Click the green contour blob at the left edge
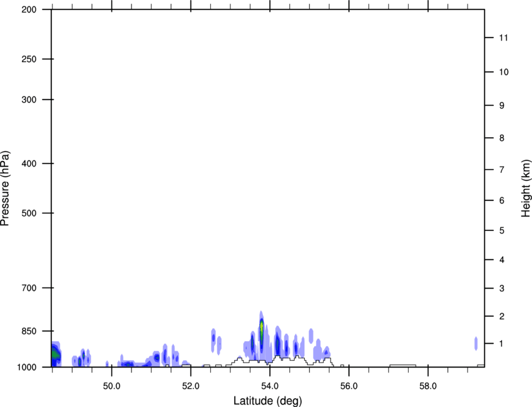The width and height of the screenshot is (532, 407). click(55, 355)
